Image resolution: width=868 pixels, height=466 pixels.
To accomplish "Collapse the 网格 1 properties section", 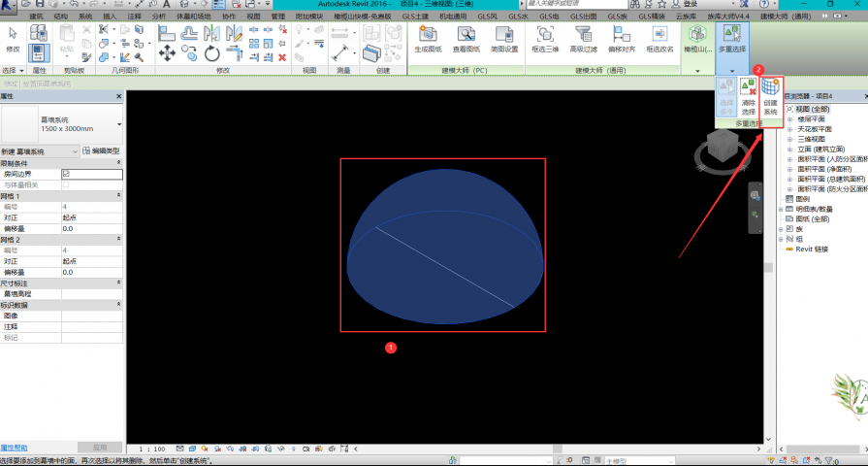I will (118, 195).
